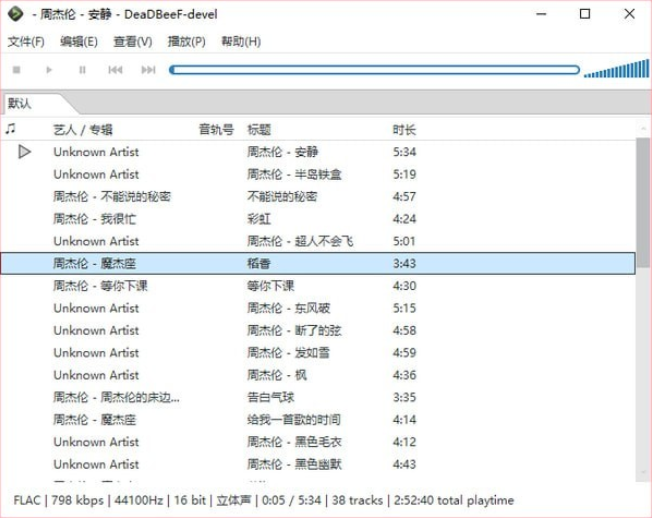Adjust the volume bar level

tap(616, 69)
